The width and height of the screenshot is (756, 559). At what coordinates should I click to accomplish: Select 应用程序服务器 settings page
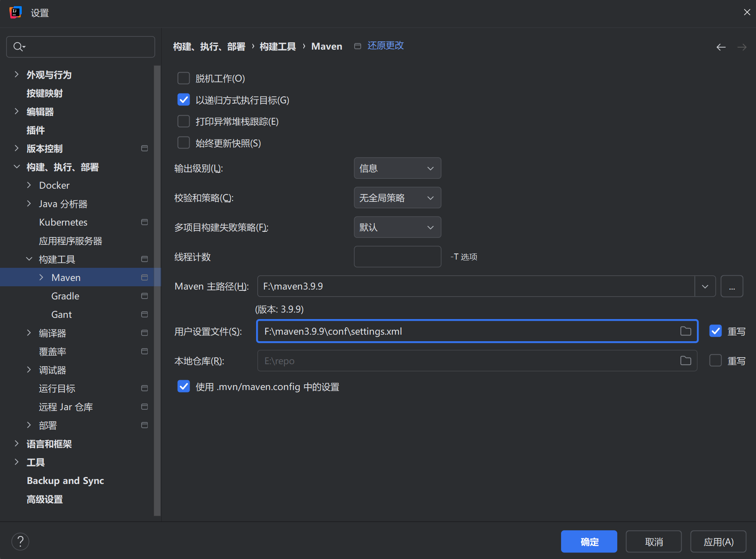pos(70,241)
